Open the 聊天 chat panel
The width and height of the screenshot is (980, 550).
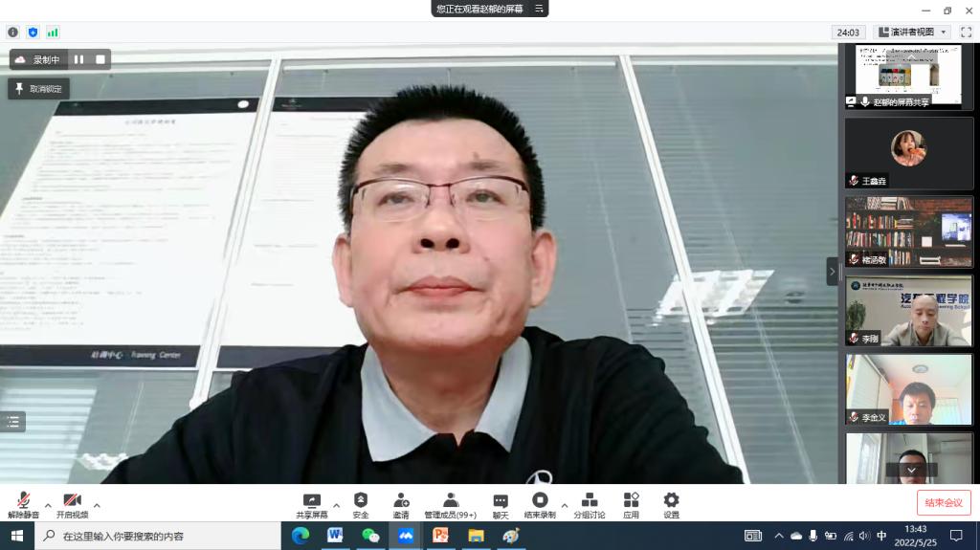[x=500, y=505]
